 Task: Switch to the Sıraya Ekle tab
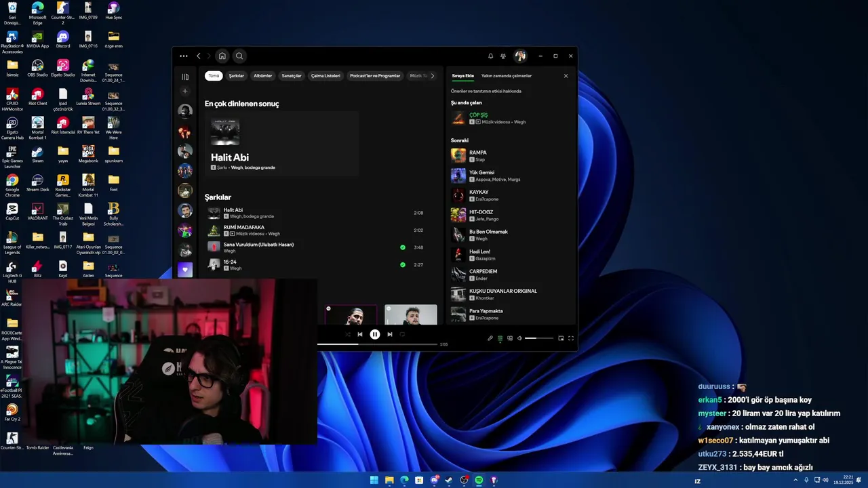pos(463,76)
